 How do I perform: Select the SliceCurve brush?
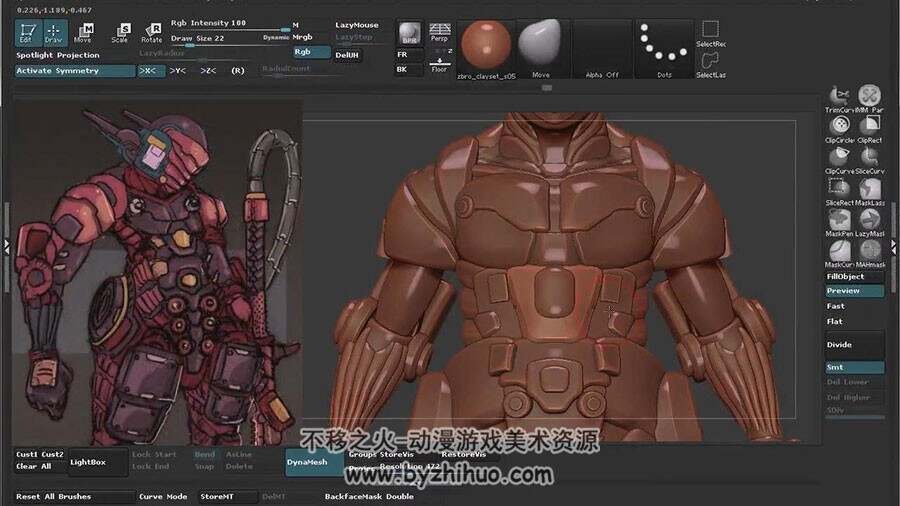870,161
